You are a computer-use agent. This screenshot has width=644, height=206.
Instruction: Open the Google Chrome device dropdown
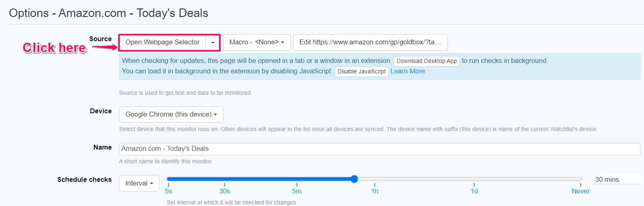pyautogui.click(x=171, y=114)
